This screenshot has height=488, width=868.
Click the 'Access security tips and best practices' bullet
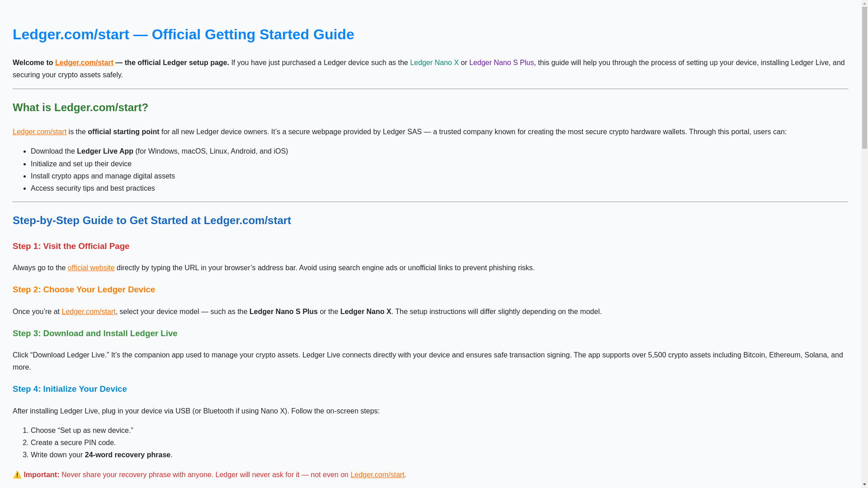click(x=93, y=188)
